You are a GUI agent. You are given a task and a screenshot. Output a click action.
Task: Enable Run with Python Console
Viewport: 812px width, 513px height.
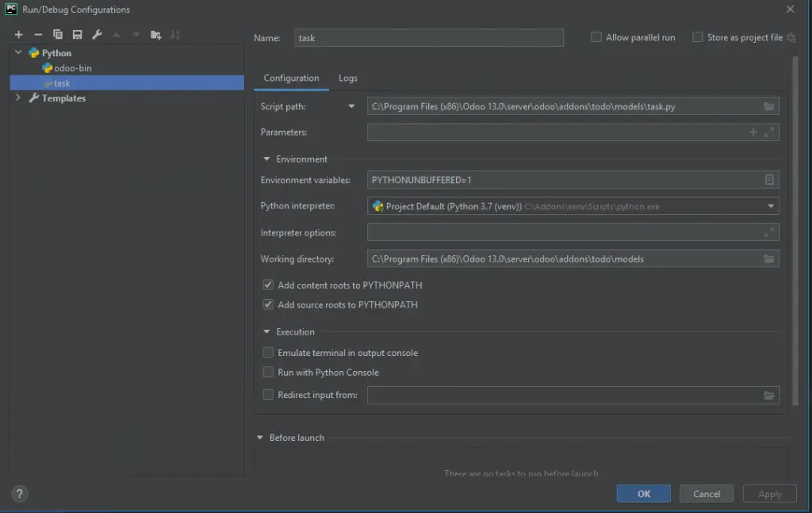[268, 372]
